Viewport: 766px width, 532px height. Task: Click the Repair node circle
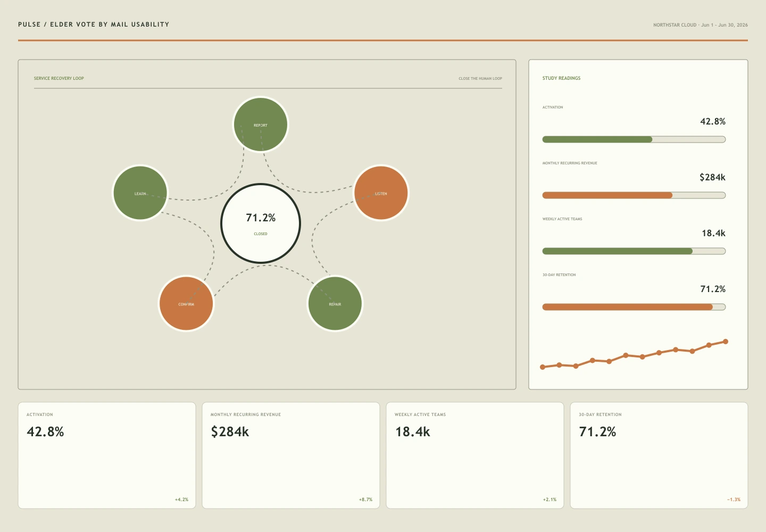coord(335,303)
